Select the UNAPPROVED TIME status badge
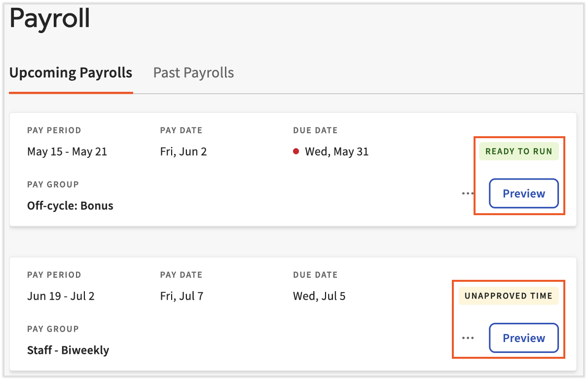Screen dimensions: 588x380 508,296
